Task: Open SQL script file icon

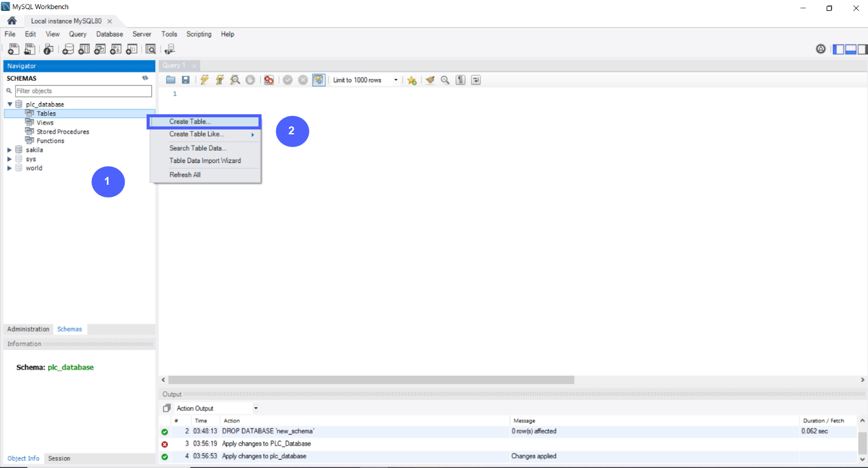Action: (29, 49)
